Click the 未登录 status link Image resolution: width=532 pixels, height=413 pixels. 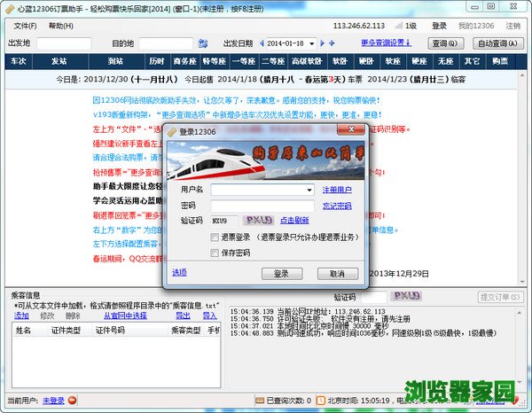point(53,401)
